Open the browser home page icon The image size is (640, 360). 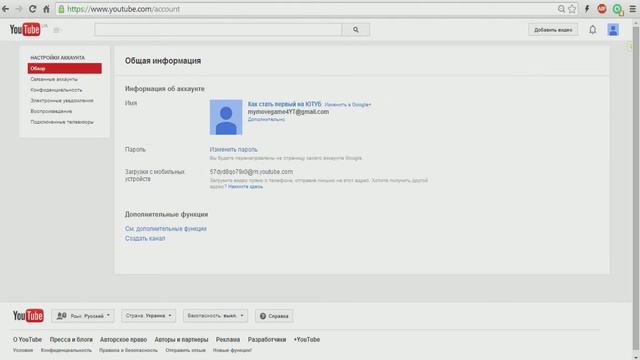coord(46,9)
